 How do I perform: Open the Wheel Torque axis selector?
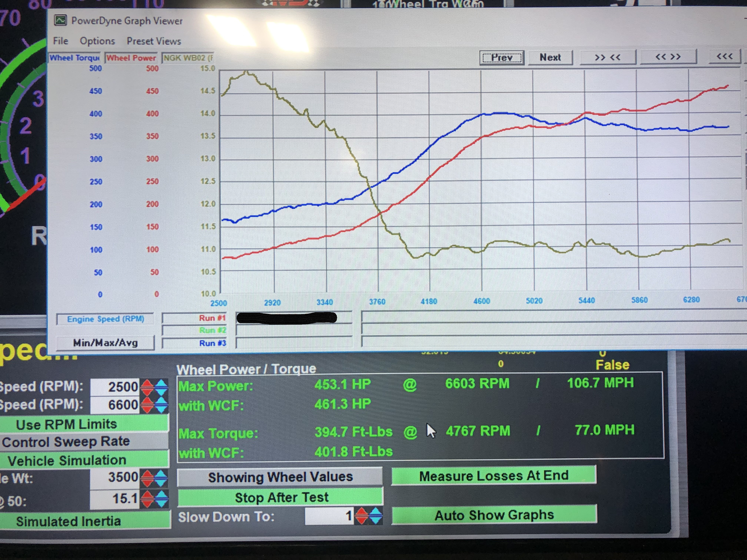tap(74, 58)
